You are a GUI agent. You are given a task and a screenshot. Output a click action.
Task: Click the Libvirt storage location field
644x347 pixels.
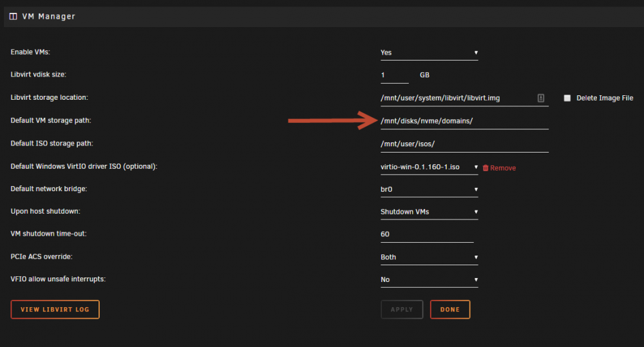pyautogui.click(x=464, y=98)
